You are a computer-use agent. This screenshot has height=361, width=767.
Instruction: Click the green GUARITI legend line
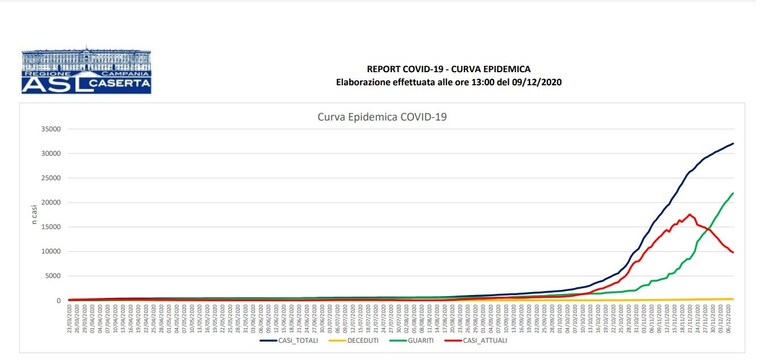398,340
